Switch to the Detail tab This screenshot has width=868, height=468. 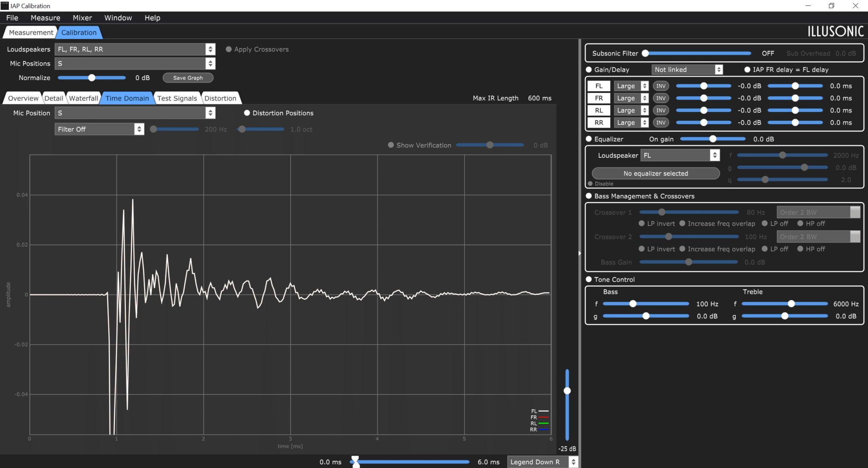54,98
